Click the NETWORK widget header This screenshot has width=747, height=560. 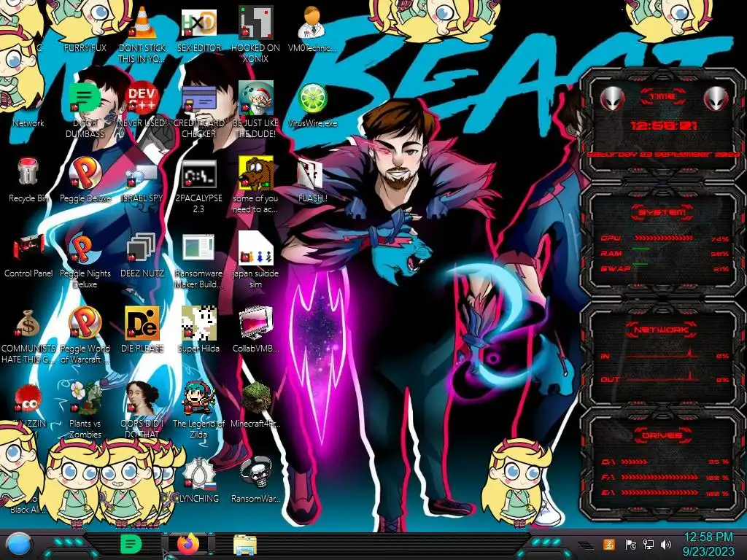(x=662, y=329)
